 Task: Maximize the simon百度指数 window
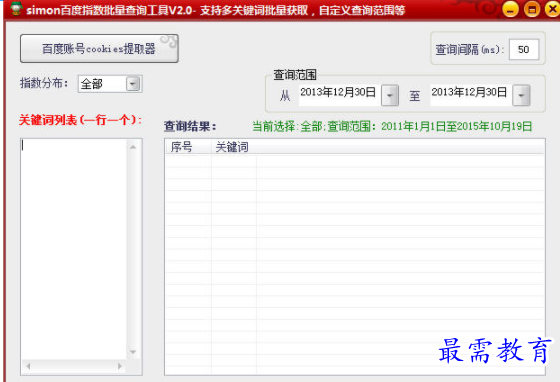click(532, 9)
